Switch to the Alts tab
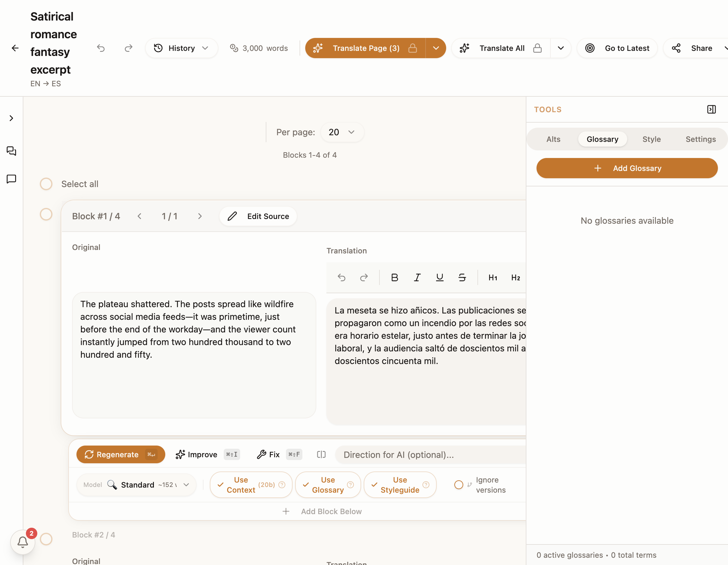This screenshot has width=728, height=565. [553, 139]
